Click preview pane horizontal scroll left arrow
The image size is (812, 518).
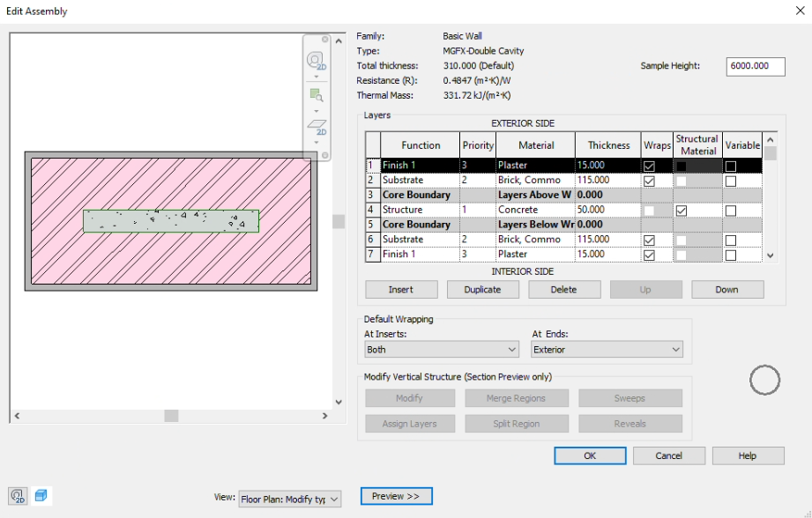point(17,416)
